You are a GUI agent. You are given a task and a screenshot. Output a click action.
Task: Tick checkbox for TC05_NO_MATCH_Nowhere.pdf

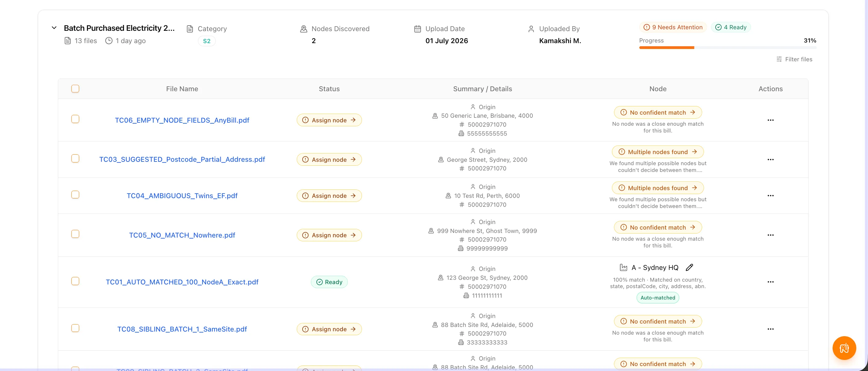click(75, 234)
